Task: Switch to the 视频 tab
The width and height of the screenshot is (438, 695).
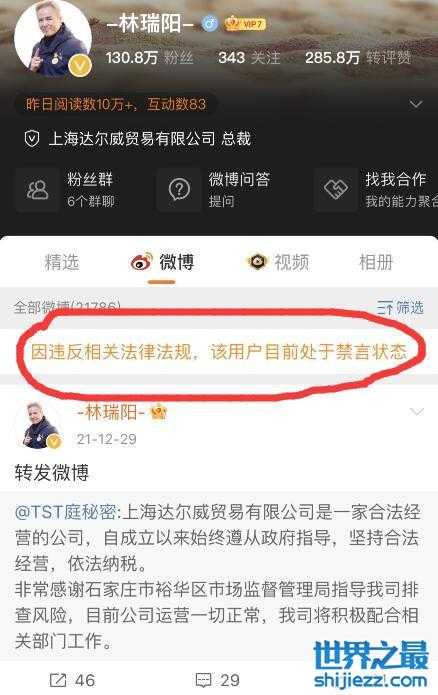Action: click(278, 262)
